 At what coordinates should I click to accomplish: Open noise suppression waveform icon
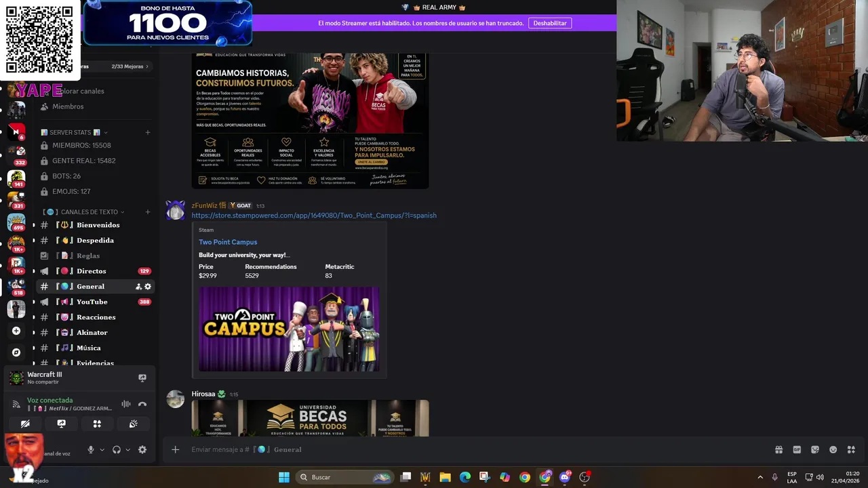126,404
